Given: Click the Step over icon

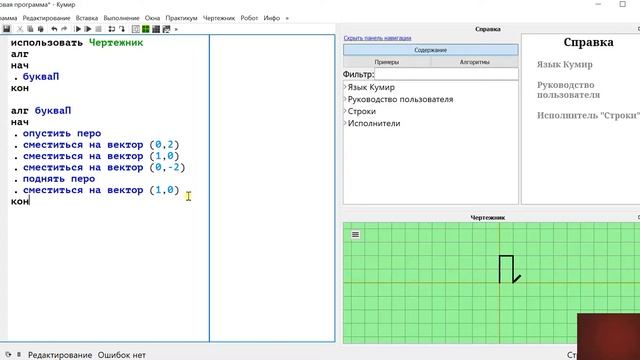Looking at the screenshot, I should point(111,29).
